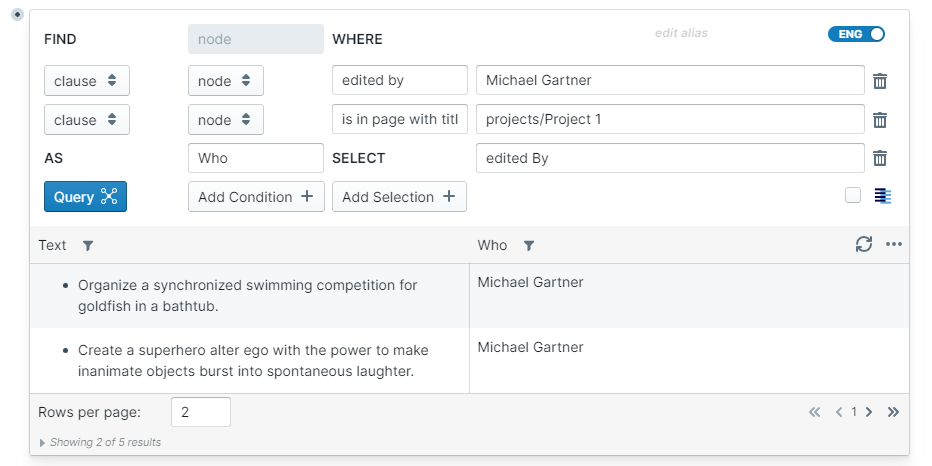Viewport: 932px width, 466px height.
Task: Click the Rows per page input
Action: pyautogui.click(x=200, y=412)
